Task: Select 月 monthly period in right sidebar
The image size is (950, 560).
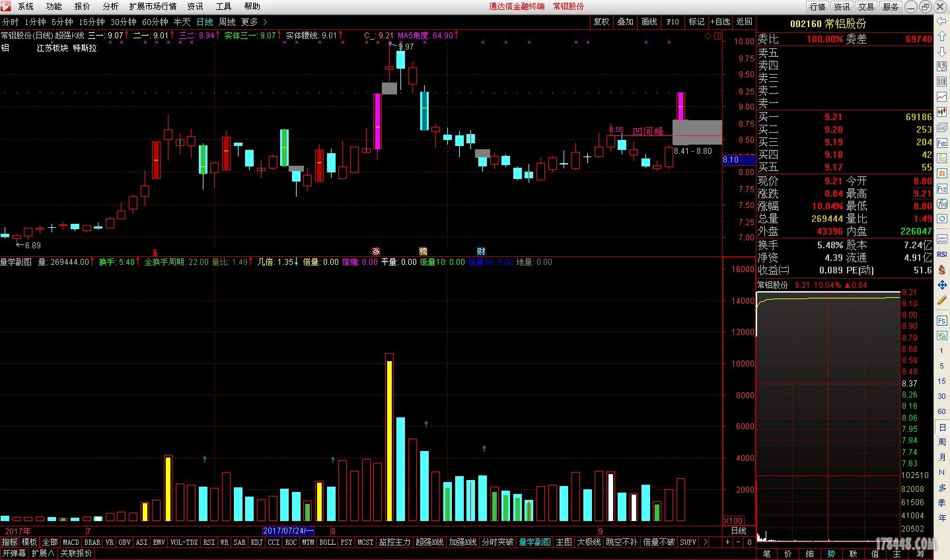Action: (x=941, y=457)
